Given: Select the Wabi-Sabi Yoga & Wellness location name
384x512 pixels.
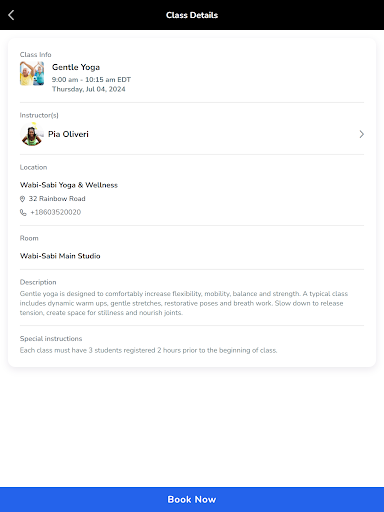Looking at the screenshot, I should tap(69, 185).
